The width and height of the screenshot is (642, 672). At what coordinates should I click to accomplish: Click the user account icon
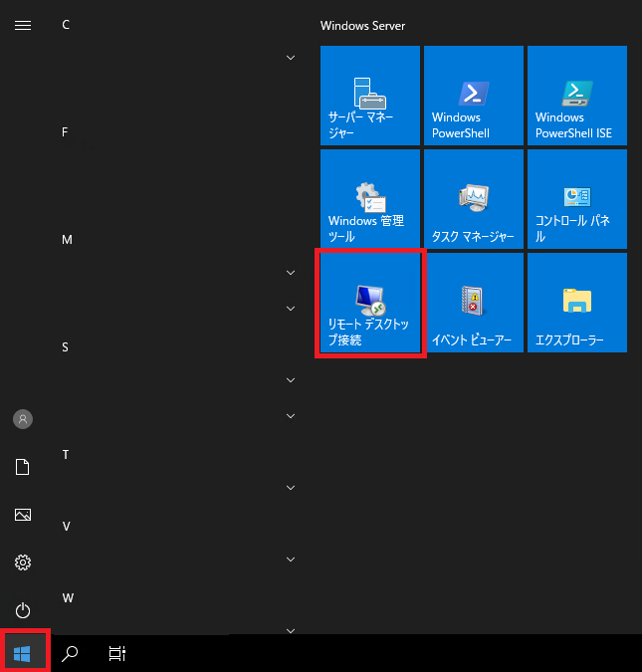pyautogui.click(x=23, y=419)
